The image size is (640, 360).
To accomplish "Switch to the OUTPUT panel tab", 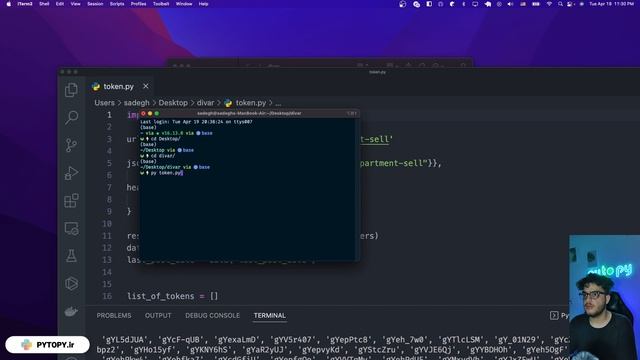I will (x=158, y=316).
